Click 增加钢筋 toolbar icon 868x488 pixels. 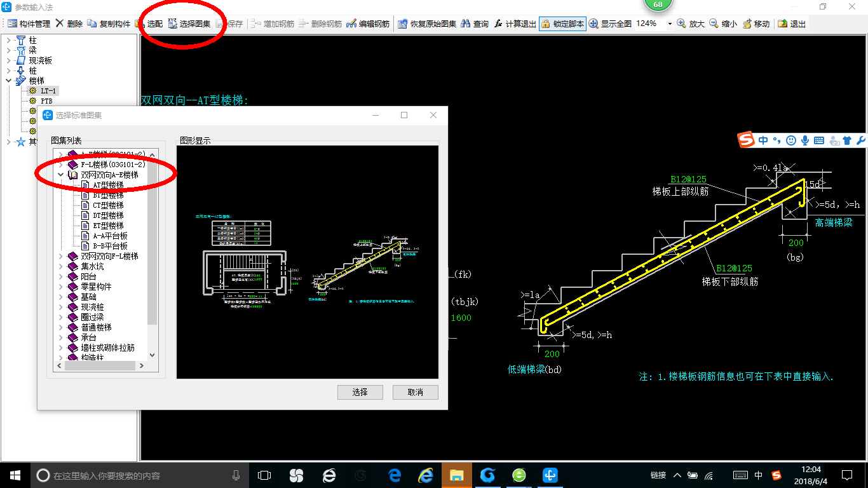(x=255, y=24)
